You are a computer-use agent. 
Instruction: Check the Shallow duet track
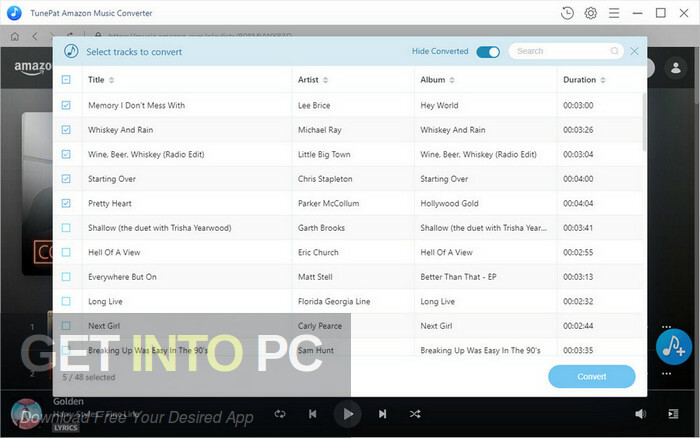coord(66,228)
